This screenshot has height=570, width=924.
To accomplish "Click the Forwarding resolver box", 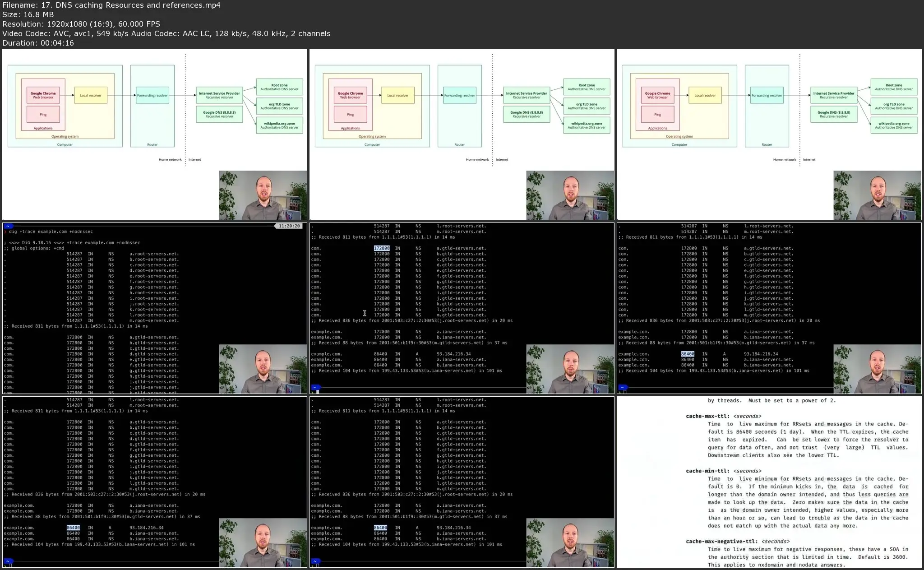I will tap(152, 95).
